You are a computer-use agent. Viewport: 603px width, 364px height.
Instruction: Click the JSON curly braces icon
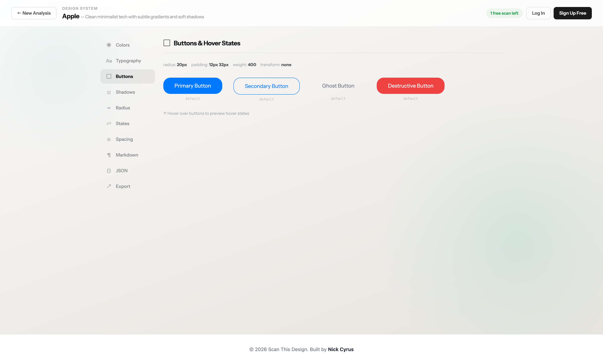coord(109,171)
